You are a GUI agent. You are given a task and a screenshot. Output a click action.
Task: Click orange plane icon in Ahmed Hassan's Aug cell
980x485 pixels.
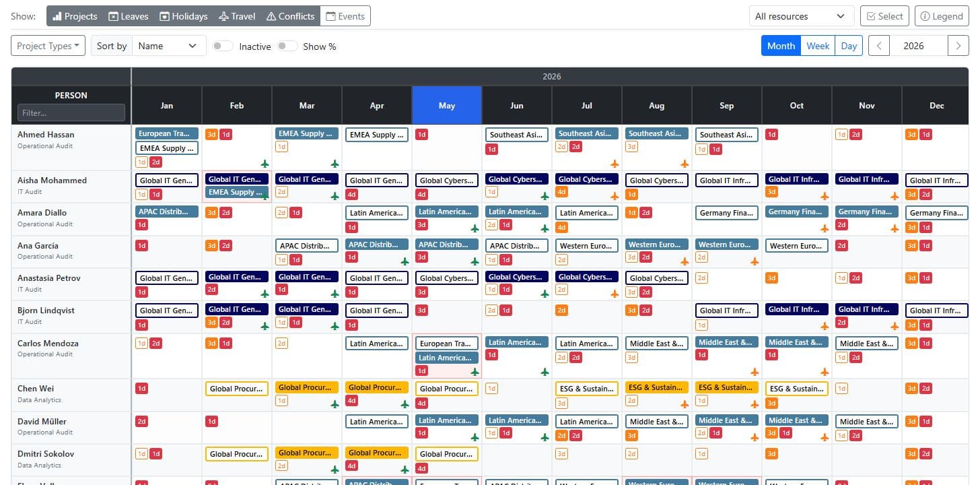(685, 164)
